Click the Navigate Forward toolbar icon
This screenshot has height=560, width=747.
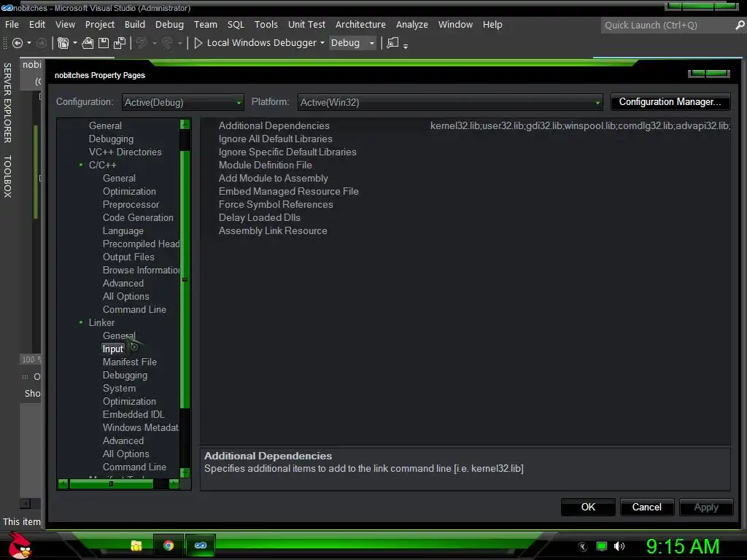tap(42, 43)
